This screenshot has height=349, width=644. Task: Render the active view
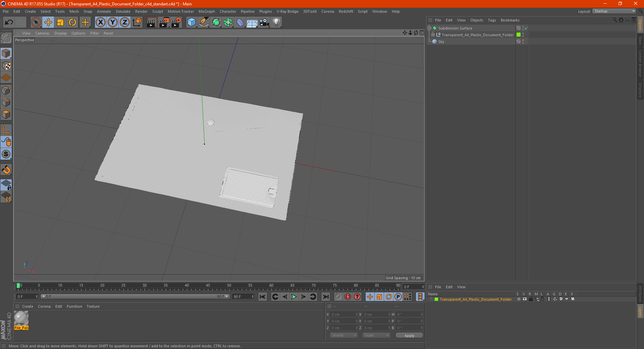(x=152, y=22)
